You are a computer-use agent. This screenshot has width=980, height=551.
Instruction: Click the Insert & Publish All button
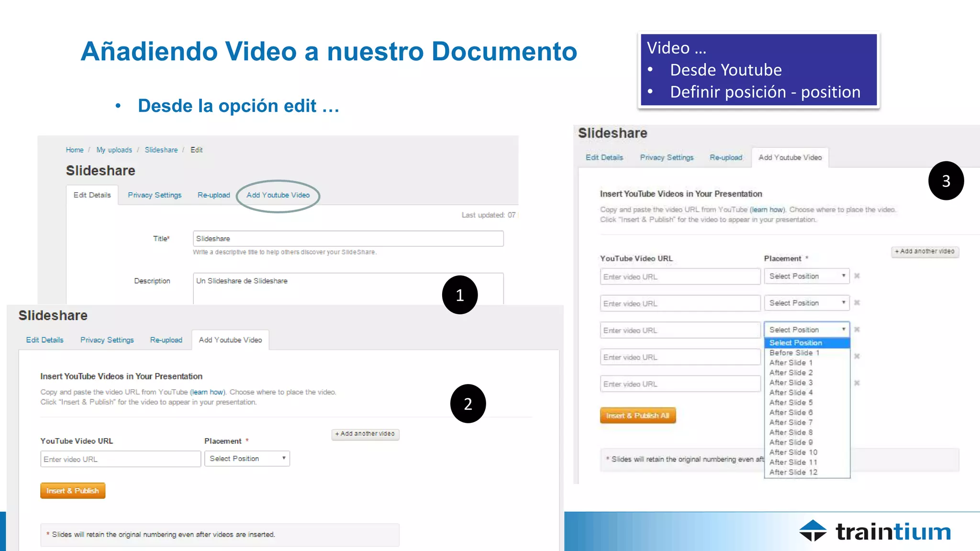click(638, 416)
